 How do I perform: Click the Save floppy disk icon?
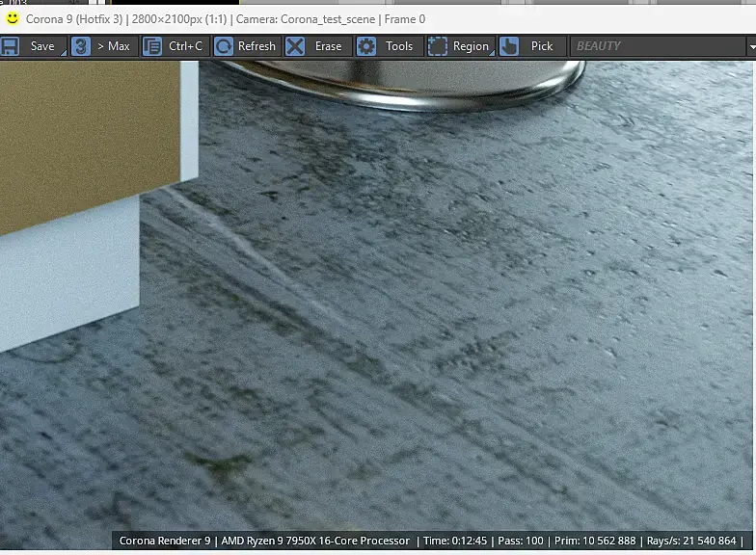[10, 46]
